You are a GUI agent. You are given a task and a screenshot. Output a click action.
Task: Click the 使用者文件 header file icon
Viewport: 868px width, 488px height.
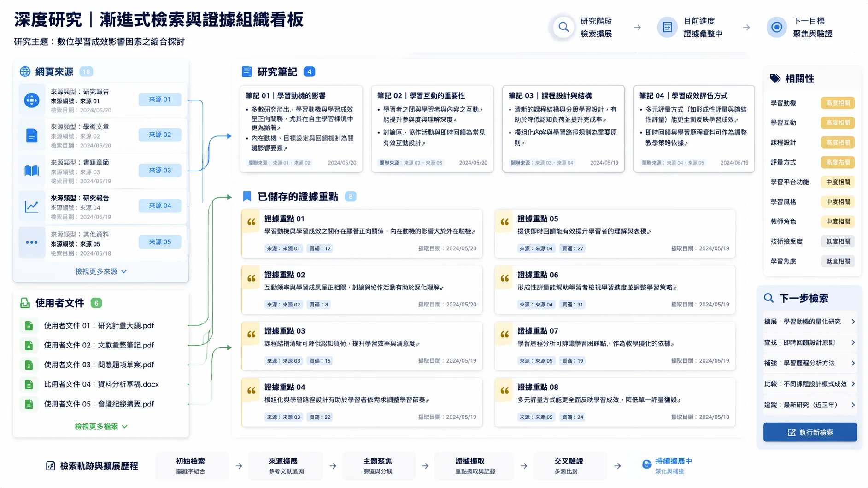click(25, 303)
